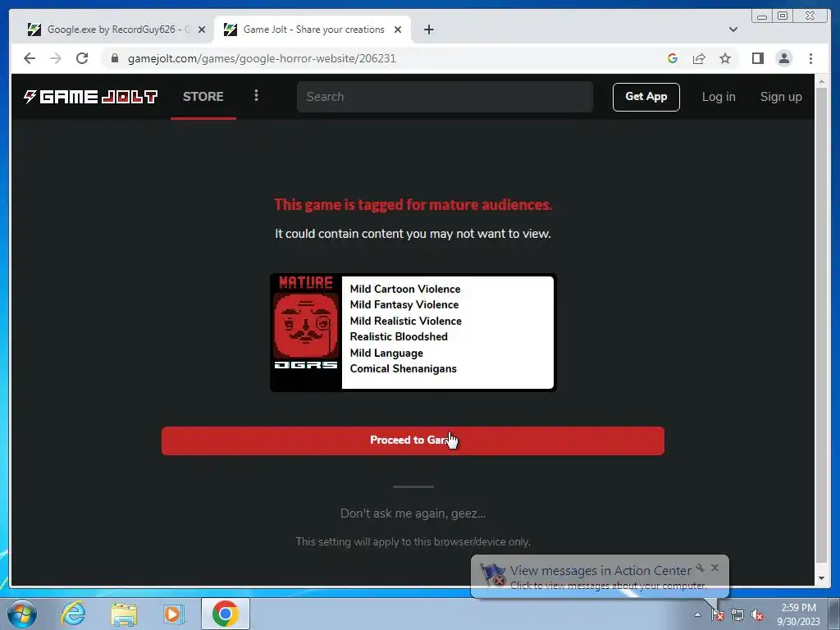Click Proceed to Game button
The image size is (840, 630).
(413, 441)
